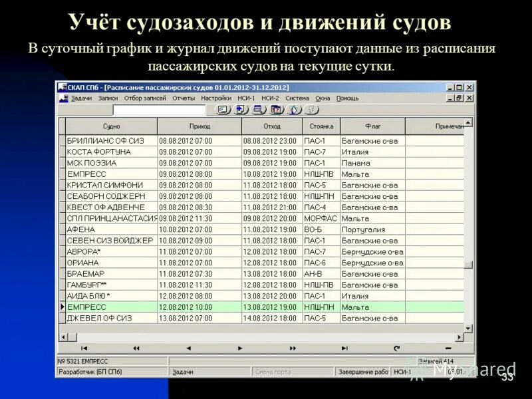The image size is (532, 399).
Task: Open the report viewer toolbar icon
Action: pos(223,110)
